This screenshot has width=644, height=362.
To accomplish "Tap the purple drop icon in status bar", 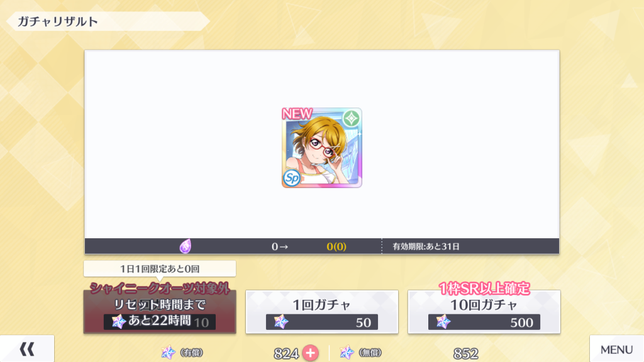I will click(186, 246).
